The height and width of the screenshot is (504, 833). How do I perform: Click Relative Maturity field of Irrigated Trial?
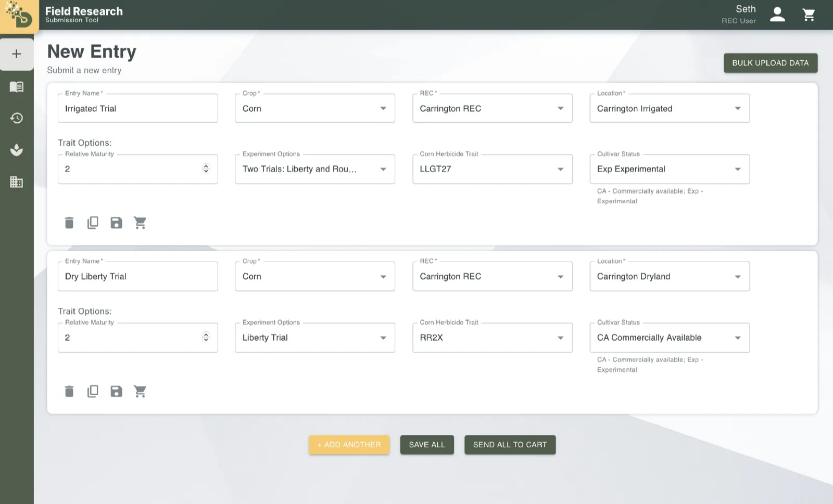coord(138,169)
